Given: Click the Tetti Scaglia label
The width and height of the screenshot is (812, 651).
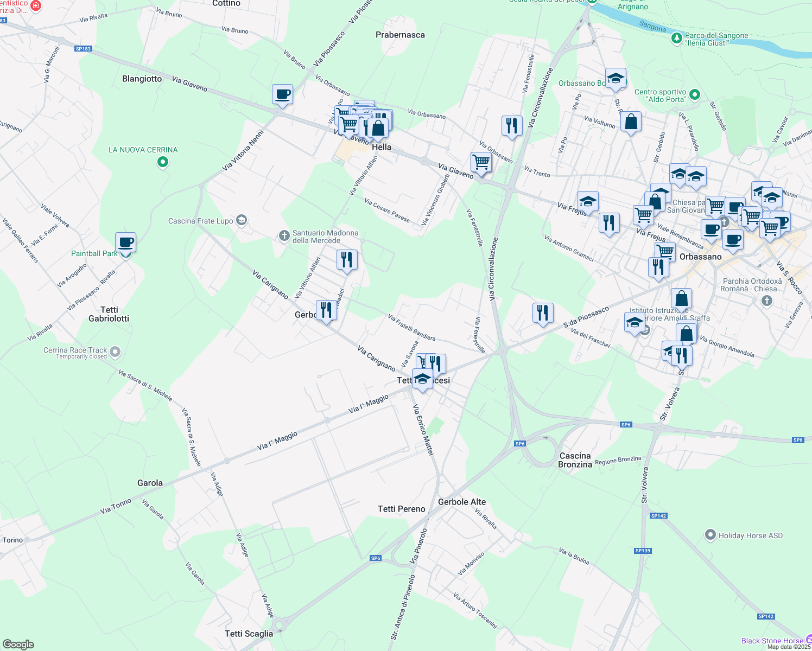Looking at the screenshot, I should pos(249,634).
